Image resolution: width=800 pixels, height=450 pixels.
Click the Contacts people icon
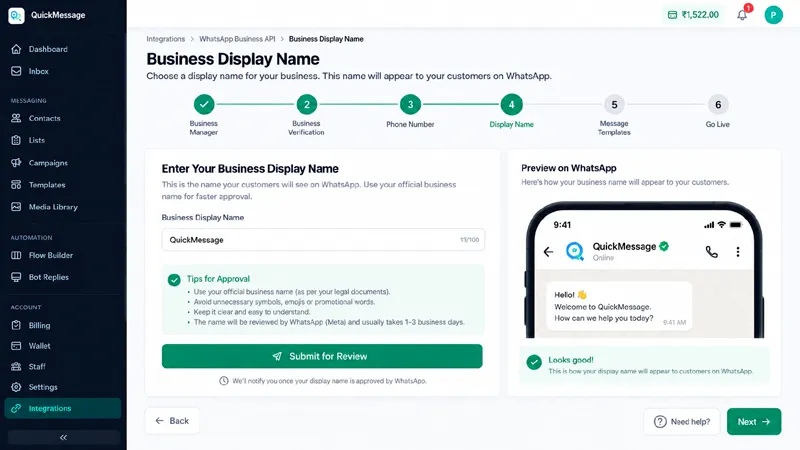click(16, 118)
